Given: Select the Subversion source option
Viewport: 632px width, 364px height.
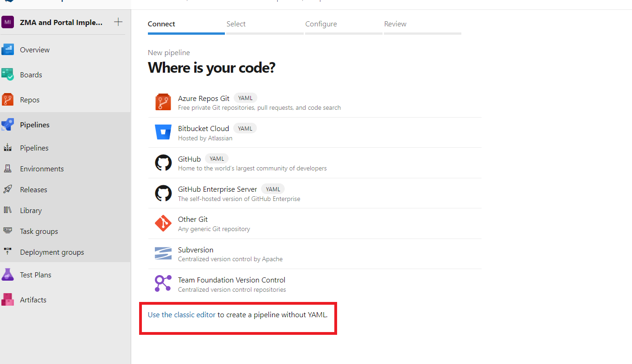Looking at the screenshot, I should pos(196,250).
